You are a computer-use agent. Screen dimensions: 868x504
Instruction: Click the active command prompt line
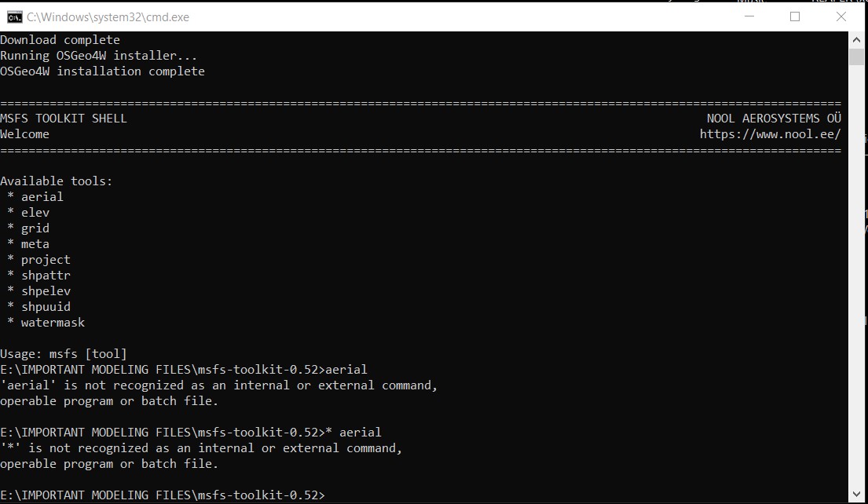[163, 495]
